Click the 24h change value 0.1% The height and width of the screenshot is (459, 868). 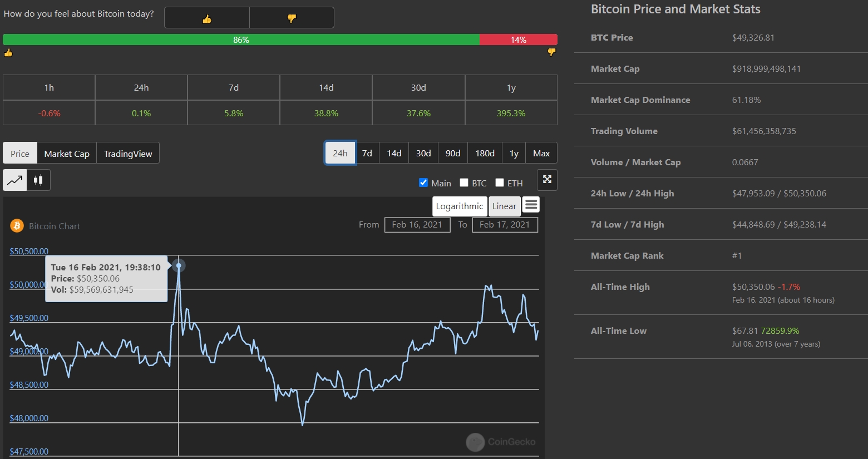click(141, 113)
